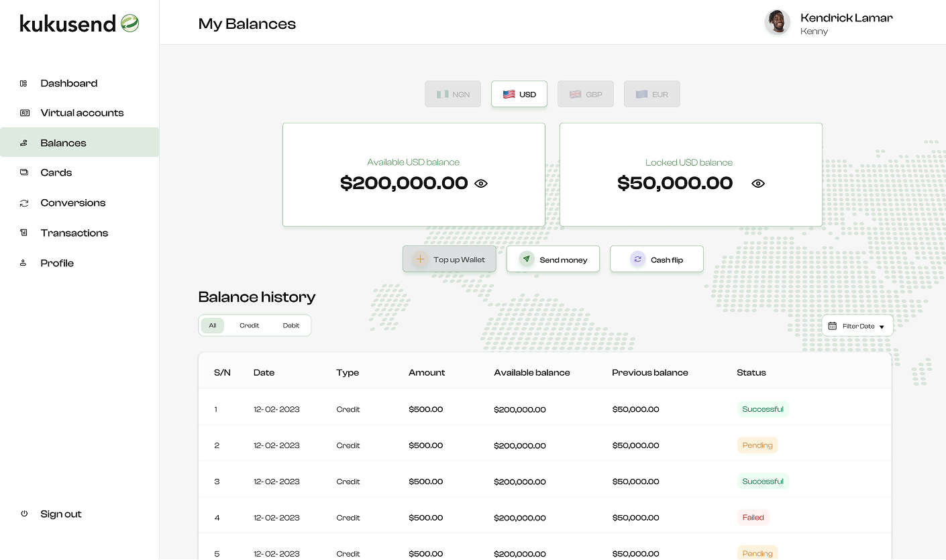Click the Sign out power icon
The width and height of the screenshot is (946, 560).
[24, 514]
